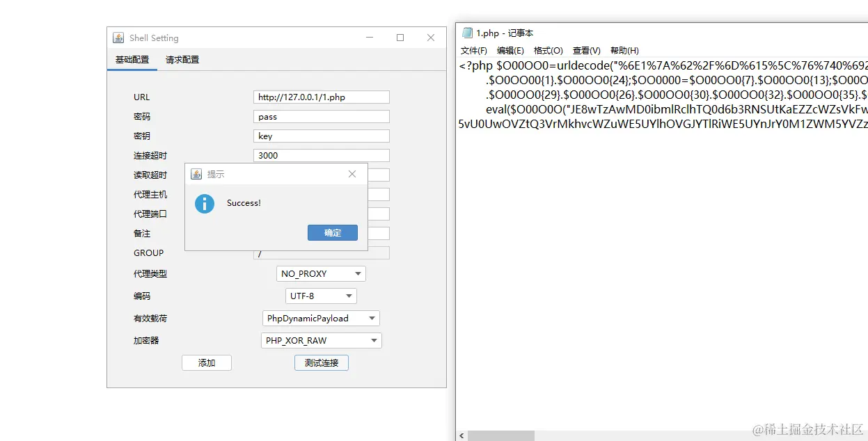Open the 编辑(E) menu in Notepad

point(510,51)
